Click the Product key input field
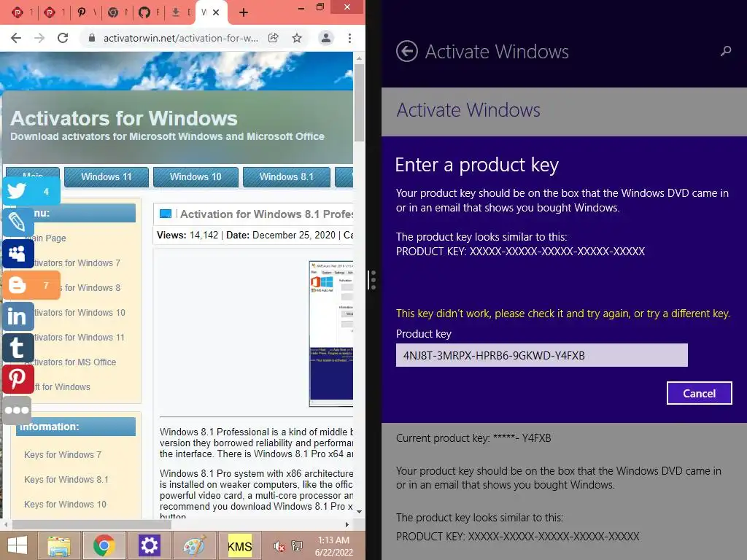Viewport: 747px width, 560px height. point(542,355)
